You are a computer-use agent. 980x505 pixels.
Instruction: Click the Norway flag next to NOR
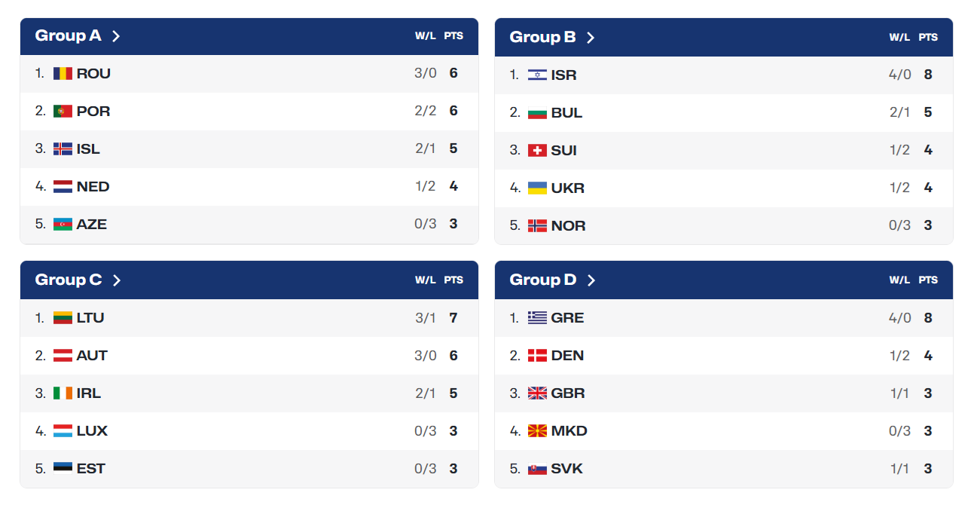click(x=537, y=226)
